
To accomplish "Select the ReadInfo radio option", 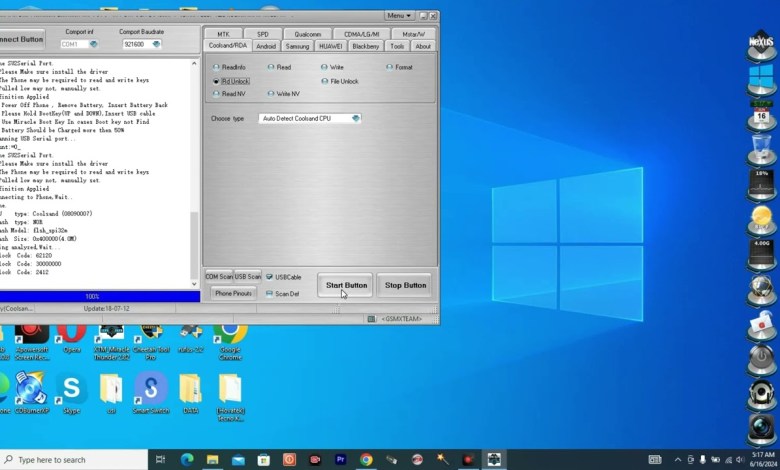I will pyautogui.click(x=229, y=67).
